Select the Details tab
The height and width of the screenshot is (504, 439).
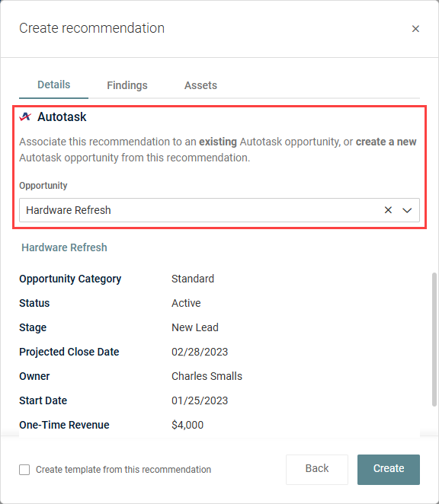(54, 85)
